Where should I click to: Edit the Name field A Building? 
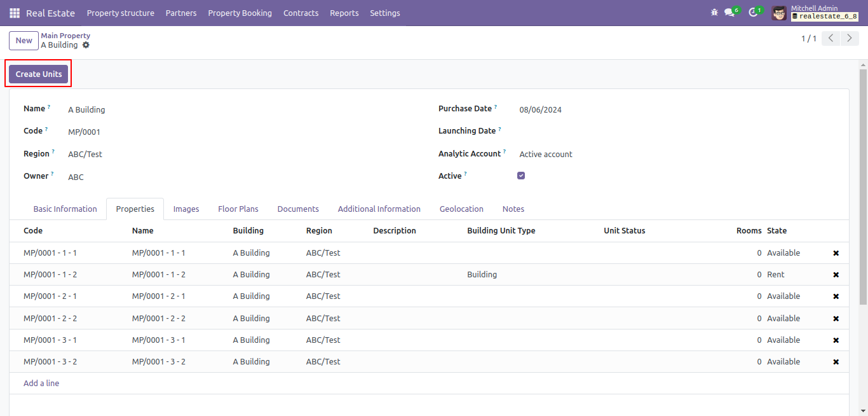(245, 109)
